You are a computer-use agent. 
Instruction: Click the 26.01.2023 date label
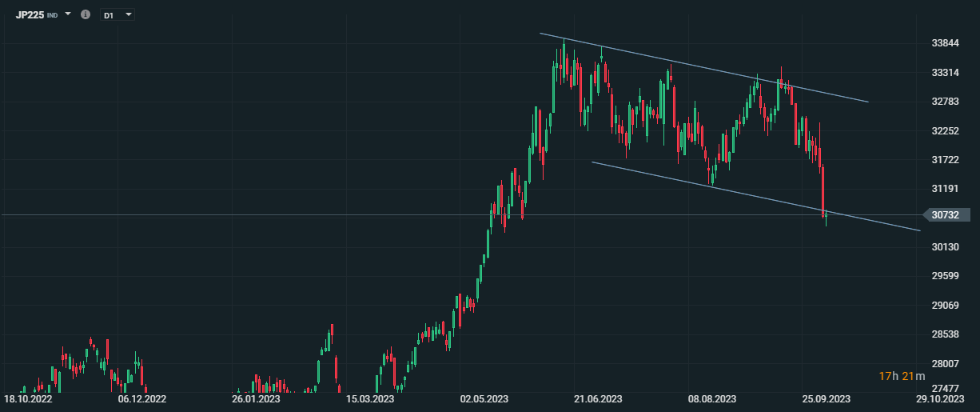click(x=257, y=398)
